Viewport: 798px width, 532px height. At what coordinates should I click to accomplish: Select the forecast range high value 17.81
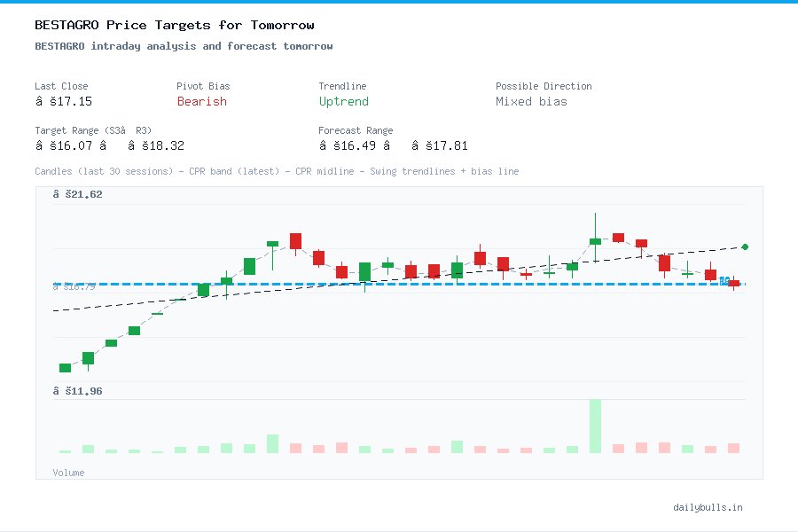click(x=439, y=145)
